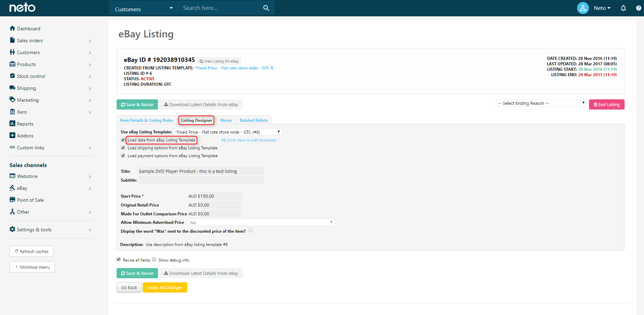Open the Related Relists tab
Screen dimensions: 644x315
pos(254,120)
